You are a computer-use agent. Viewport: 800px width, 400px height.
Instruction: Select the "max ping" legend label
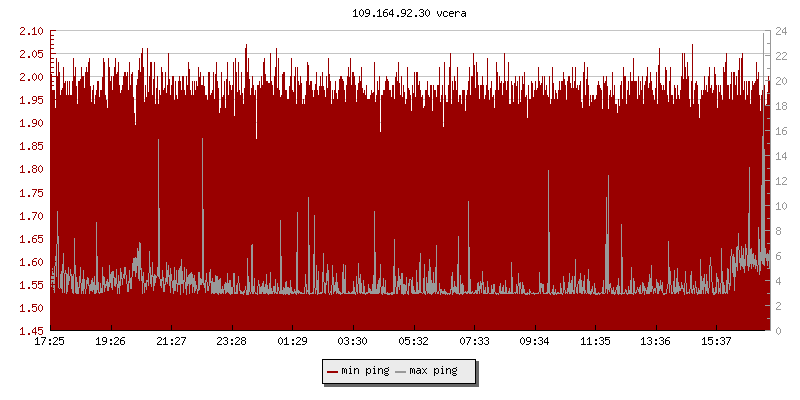click(434, 371)
